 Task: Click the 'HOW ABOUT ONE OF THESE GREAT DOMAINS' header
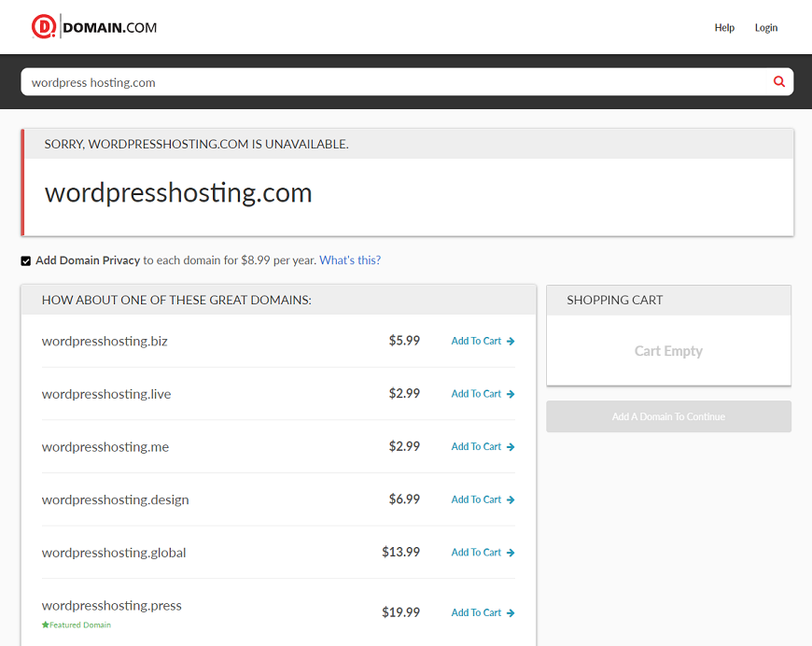[x=176, y=300]
